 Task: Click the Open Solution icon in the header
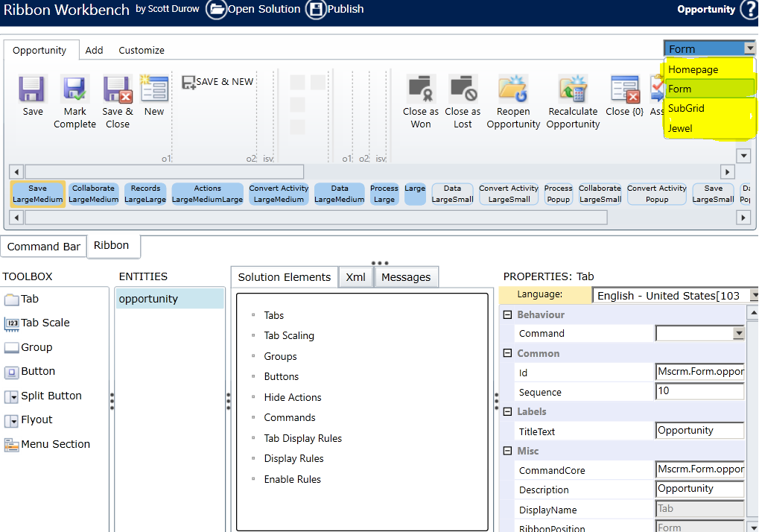(215, 10)
